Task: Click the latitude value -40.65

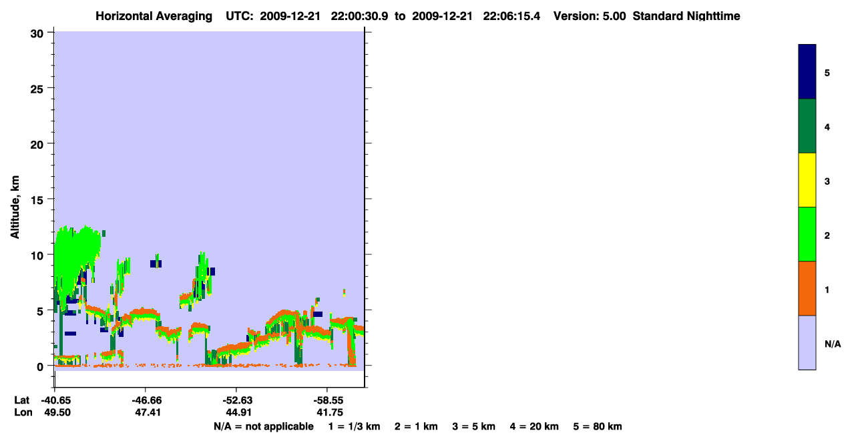Action: [57, 400]
